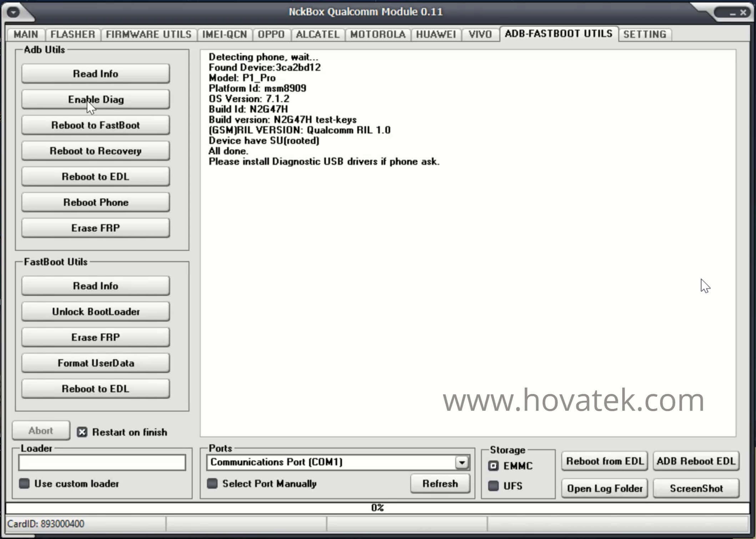The height and width of the screenshot is (539, 756).
Task: Click the Refresh ports button
Action: click(x=440, y=484)
